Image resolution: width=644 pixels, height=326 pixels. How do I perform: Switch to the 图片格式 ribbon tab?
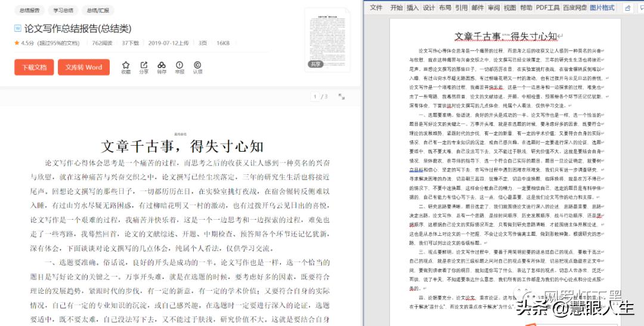click(x=602, y=7)
